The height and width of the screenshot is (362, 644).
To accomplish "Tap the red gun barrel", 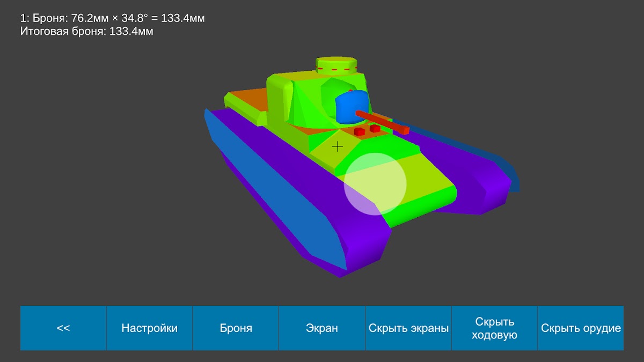I will tap(384, 122).
